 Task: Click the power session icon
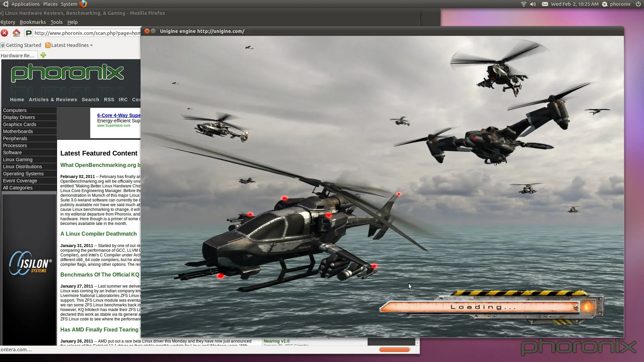click(638, 4)
